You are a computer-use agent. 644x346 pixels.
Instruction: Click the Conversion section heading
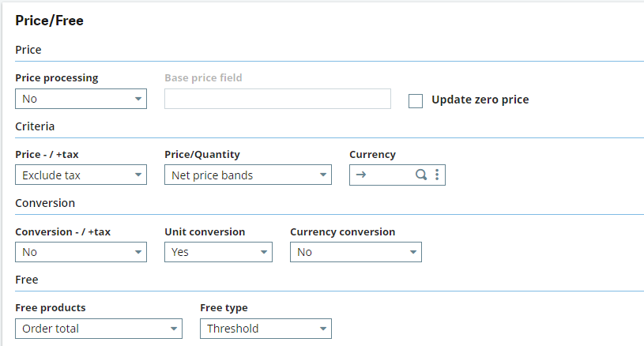45,203
